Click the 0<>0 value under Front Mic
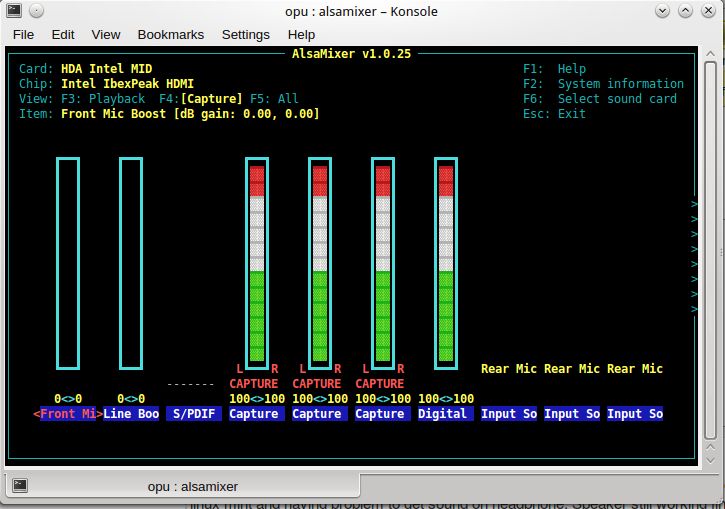Viewport: 725px width, 509px height. pos(68,399)
